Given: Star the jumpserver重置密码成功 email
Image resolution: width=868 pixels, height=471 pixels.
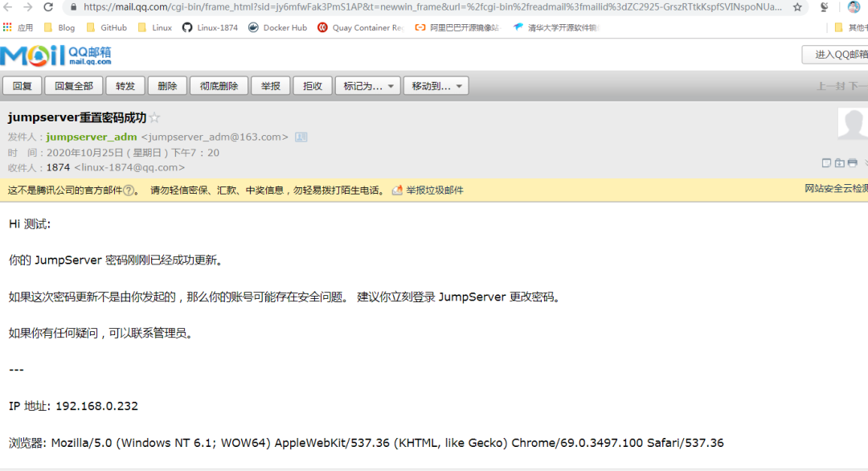Looking at the screenshot, I should point(155,117).
